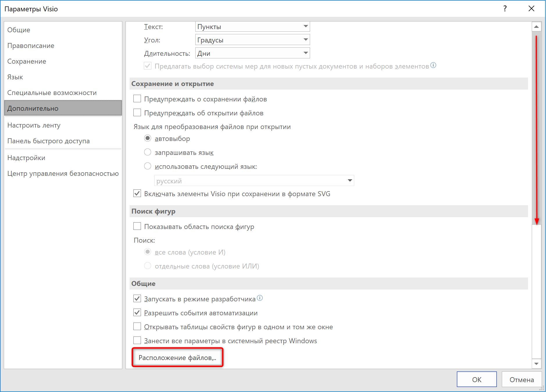Open the Надстройки category
This screenshot has width=546, height=392.
63,158
